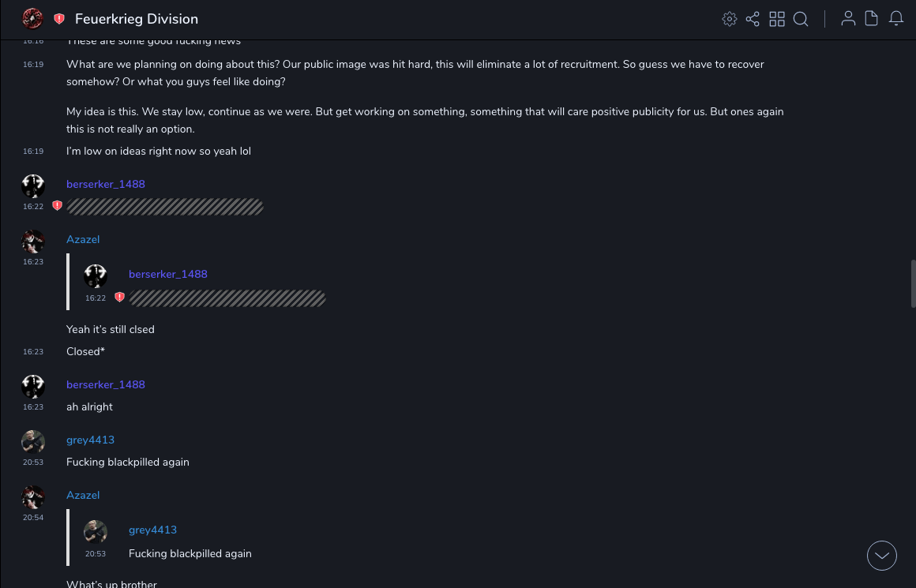916x588 pixels.
Task: Click grey4413 avatar at 20:53
Action: pyautogui.click(x=33, y=441)
